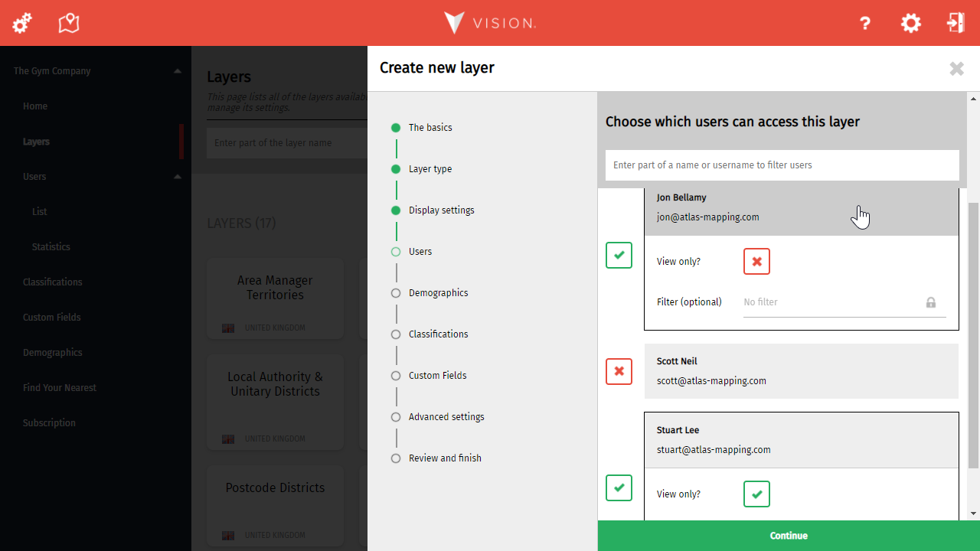980x551 pixels.
Task: Click the user filter search field
Action: (x=781, y=165)
